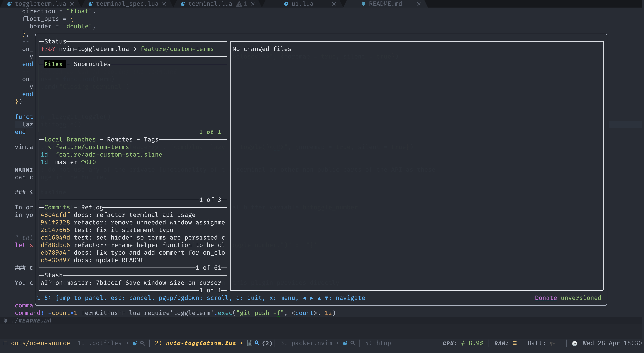
Task: Click the Lua icon beside packer.nvim window
Action: click(345, 343)
